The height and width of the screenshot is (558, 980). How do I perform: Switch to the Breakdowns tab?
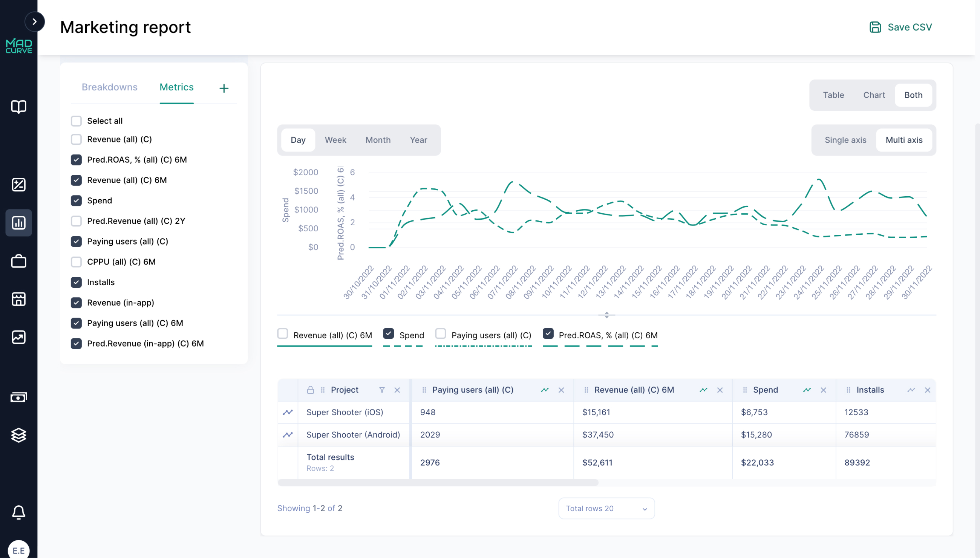109,87
